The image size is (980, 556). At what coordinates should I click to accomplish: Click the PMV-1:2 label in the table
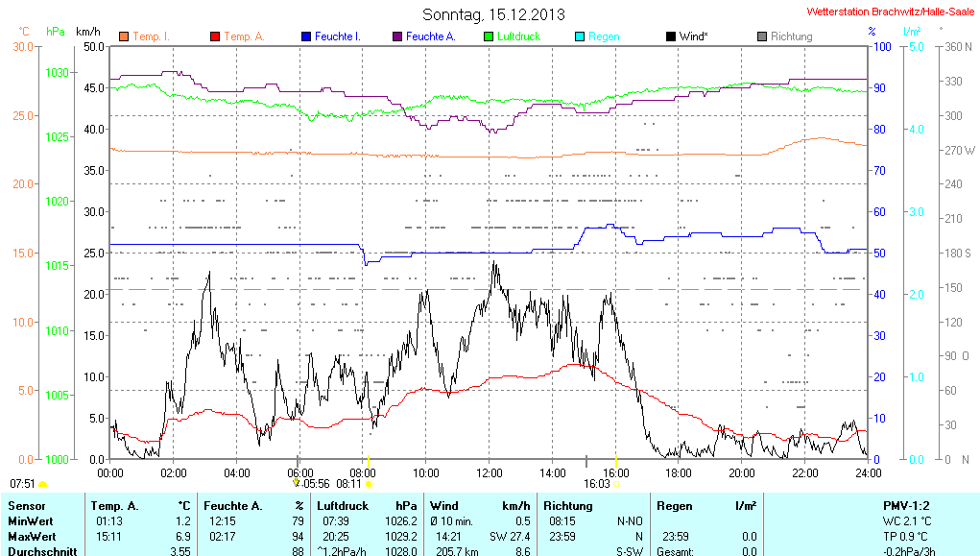click(x=906, y=505)
